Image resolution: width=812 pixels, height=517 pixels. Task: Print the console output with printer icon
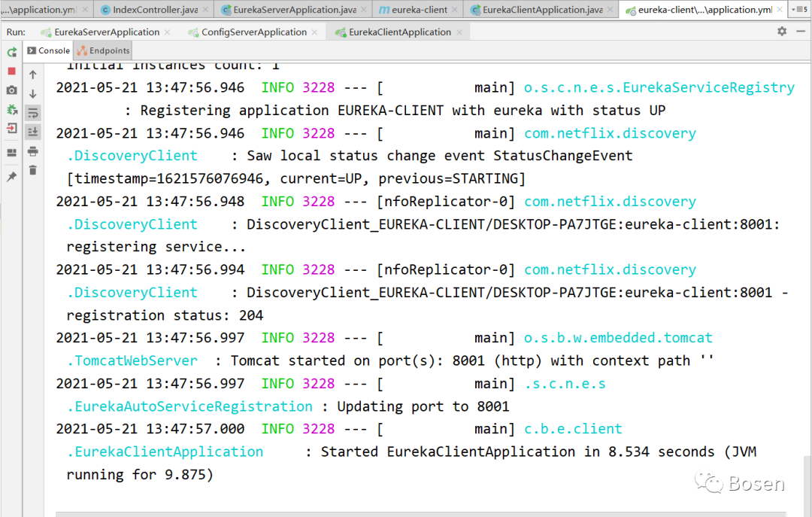pyautogui.click(x=32, y=151)
